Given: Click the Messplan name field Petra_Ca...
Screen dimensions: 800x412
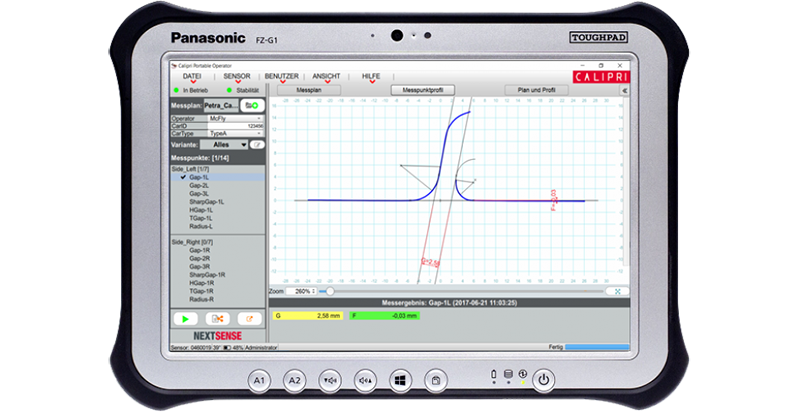Looking at the screenshot, I should point(221,106).
